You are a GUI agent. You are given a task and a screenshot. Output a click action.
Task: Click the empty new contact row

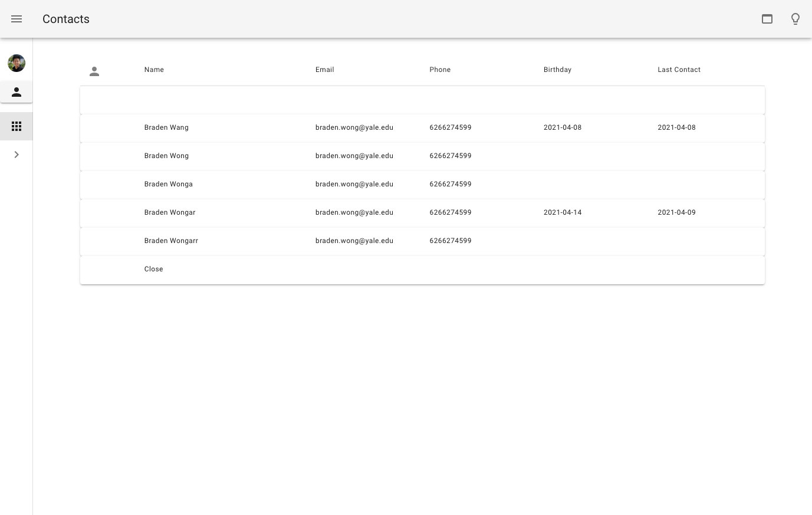point(422,100)
